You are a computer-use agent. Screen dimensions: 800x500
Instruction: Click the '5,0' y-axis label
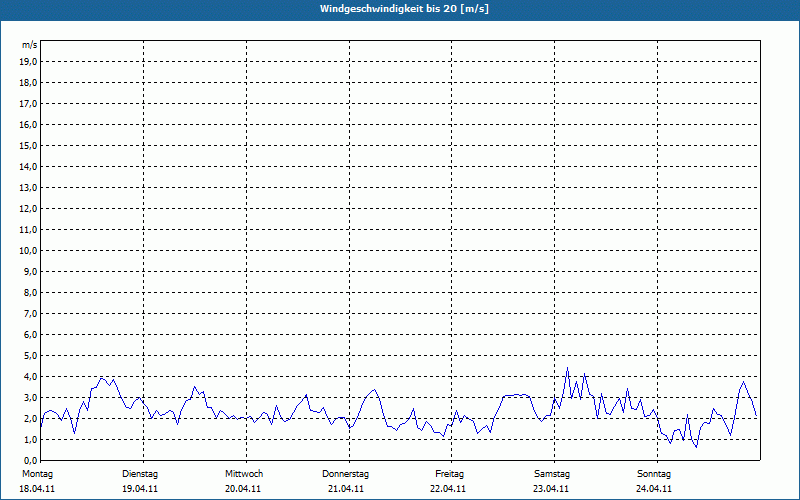click(31, 356)
